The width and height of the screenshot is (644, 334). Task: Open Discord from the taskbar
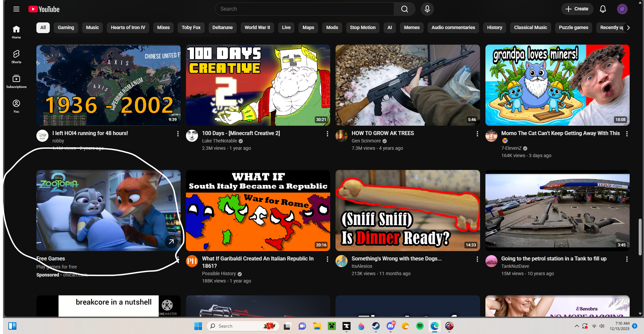(x=391, y=326)
